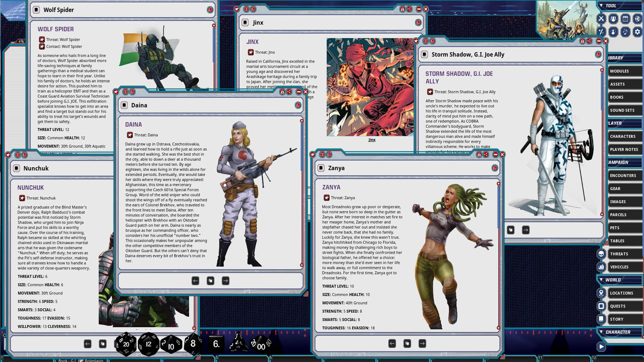This screenshot has height=362, width=644.
Task: Go to next page in Zanya window
Action: coord(422,343)
